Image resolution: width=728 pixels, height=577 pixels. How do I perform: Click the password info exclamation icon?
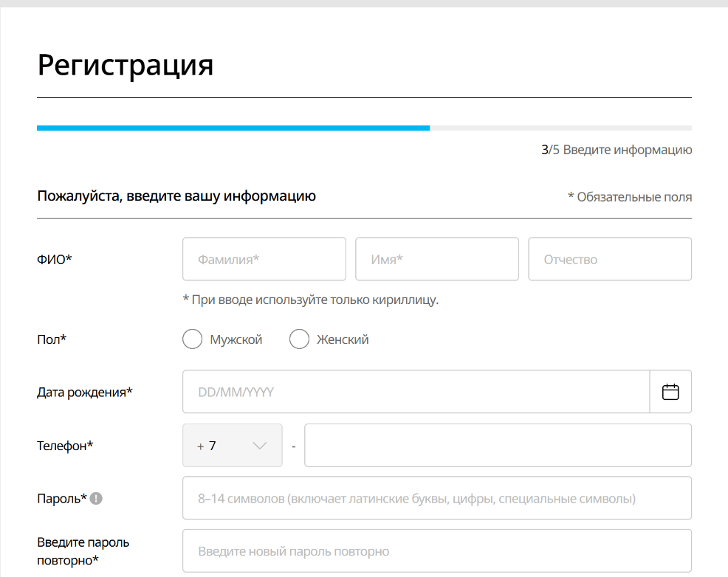[96, 499]
